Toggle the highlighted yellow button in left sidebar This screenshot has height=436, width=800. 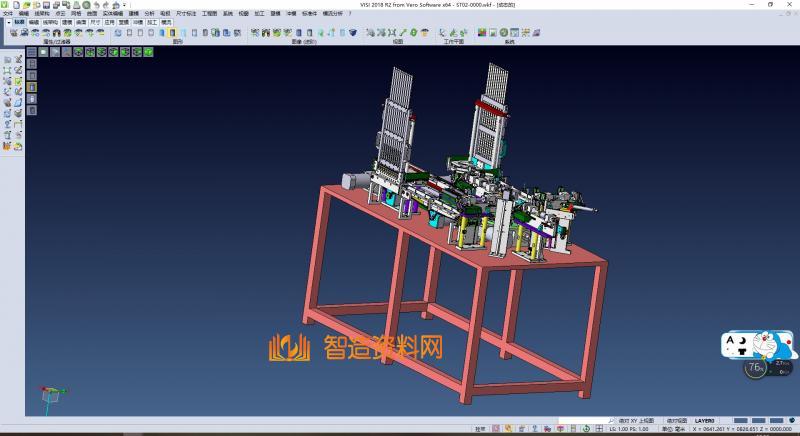tap(31, 87)
